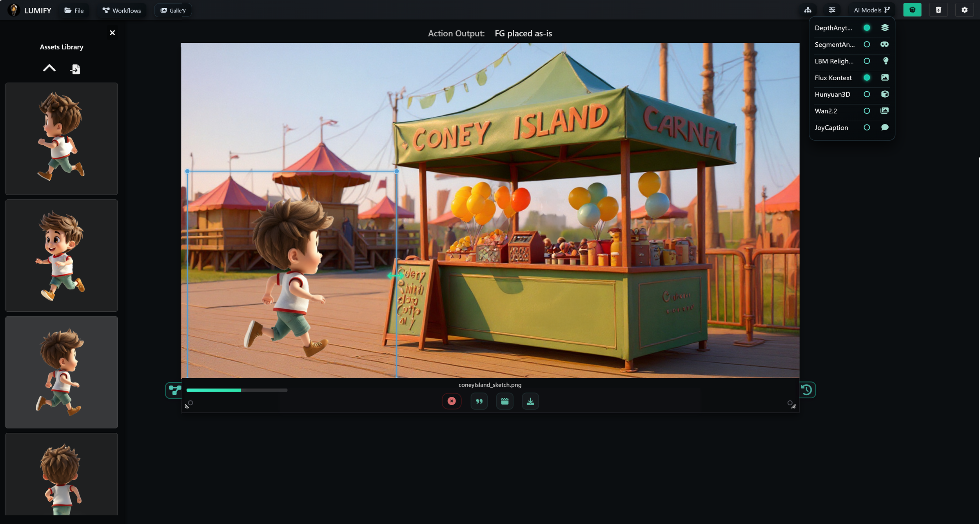Click the clapperboard video icon
Image resolution: width=980 pixels, height=524 pixels.
point(505,401)
